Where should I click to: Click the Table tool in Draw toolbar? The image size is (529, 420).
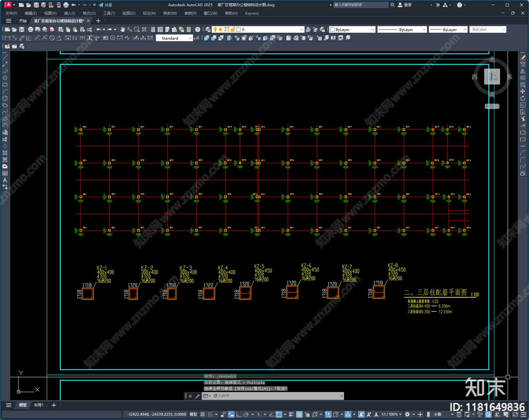click(5, 173)
